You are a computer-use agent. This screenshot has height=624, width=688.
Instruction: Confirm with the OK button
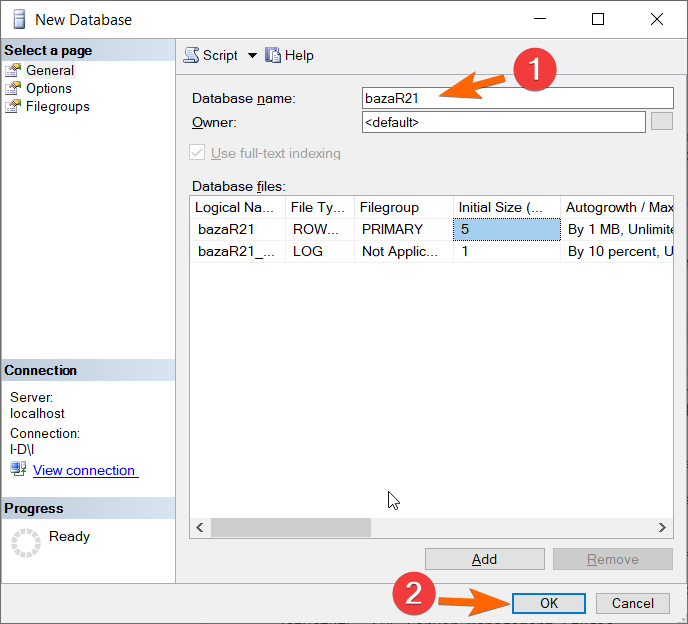[548, 603]
